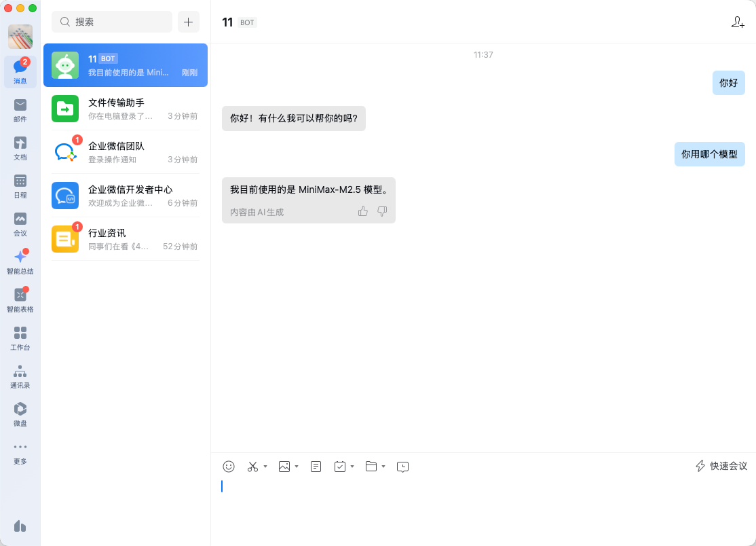Click the add member icon at top right

coord(738,22)
